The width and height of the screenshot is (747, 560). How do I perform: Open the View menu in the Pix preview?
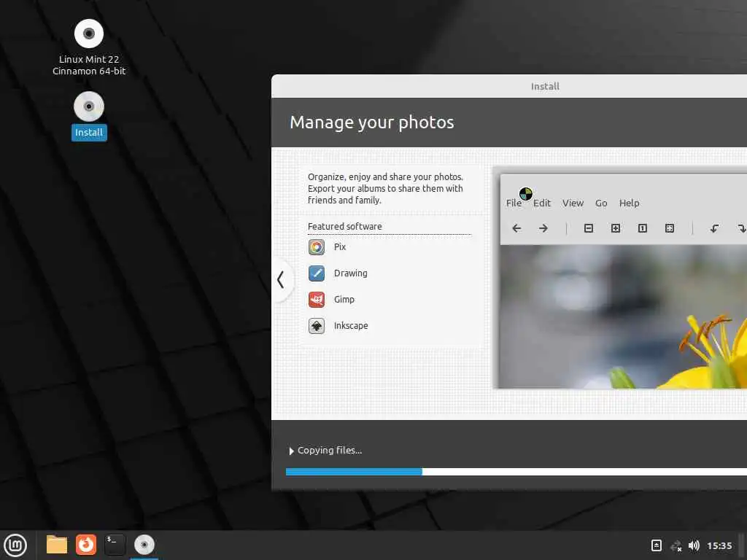[x=573, y=203]
